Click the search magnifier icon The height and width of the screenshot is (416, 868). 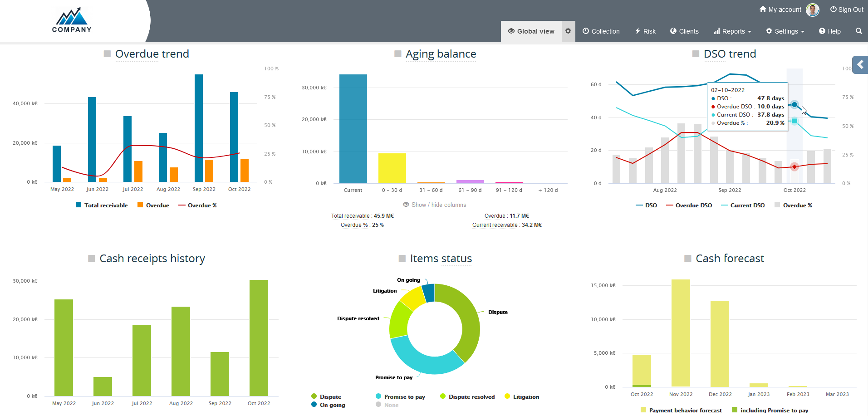(x=858, y=31)
